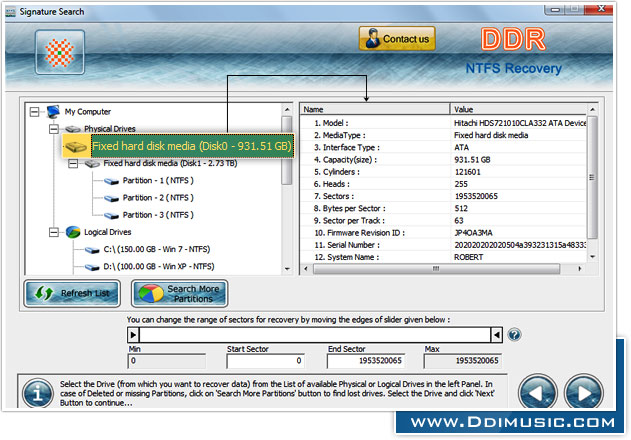Click the Start Sector input field
Image resolution: width=631 pixels, height=440 pixels.
(x=266, y=361)
